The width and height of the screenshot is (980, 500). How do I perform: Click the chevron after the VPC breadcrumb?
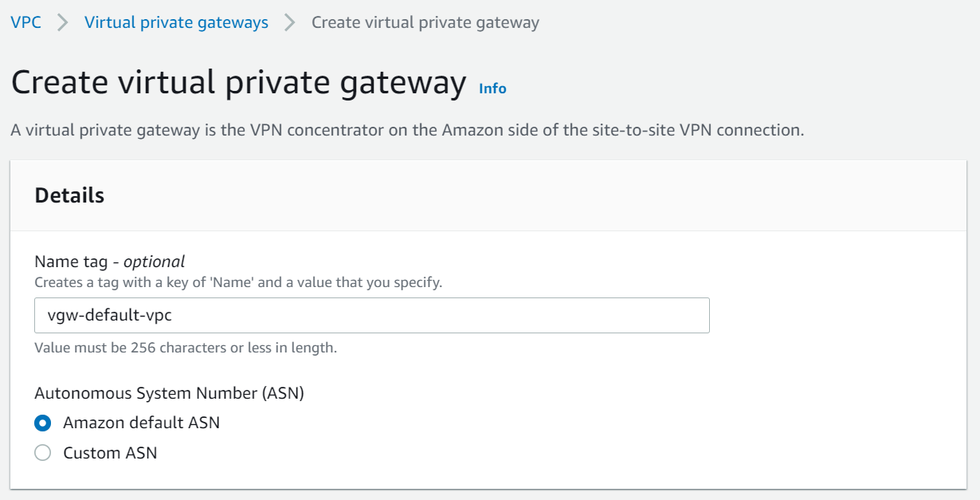(63, 22)
